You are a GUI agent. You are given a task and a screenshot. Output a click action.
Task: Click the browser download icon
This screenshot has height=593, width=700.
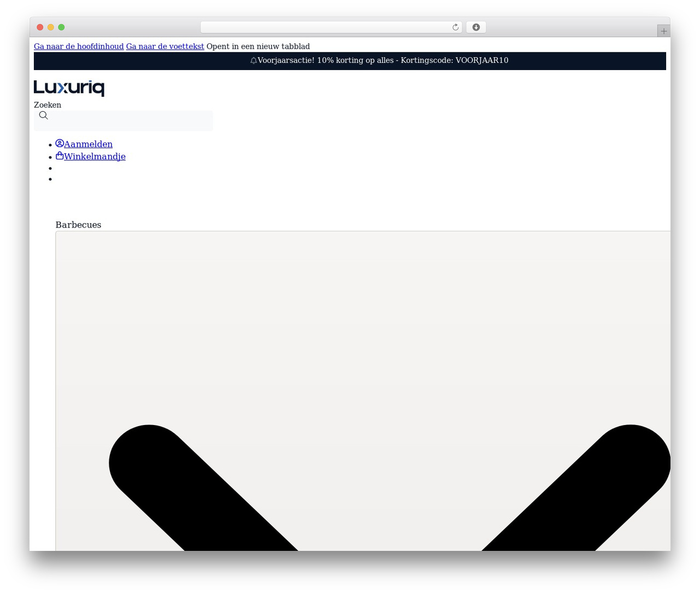click(476, 27)
